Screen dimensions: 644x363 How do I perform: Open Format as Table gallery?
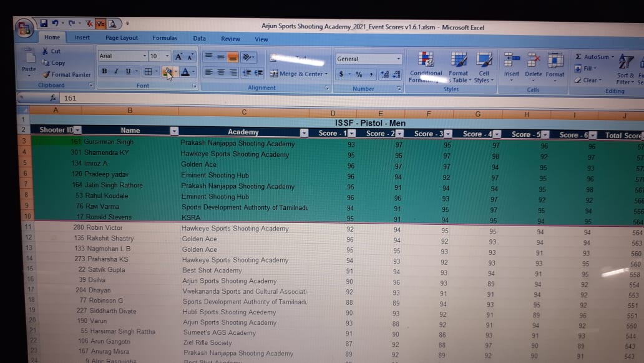[459, 67]
